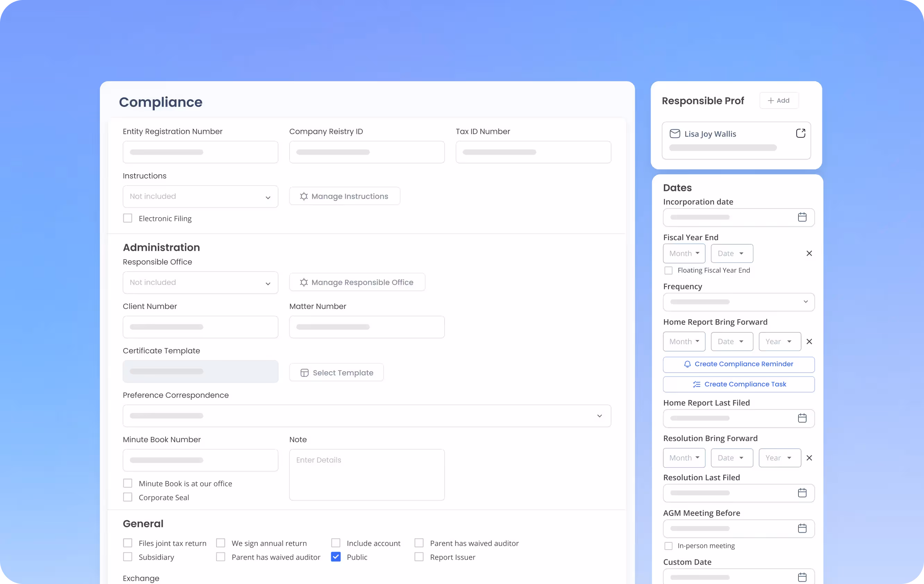Click Tax ID Number field
The image size is (924, 584).
[x=533, y=152]
